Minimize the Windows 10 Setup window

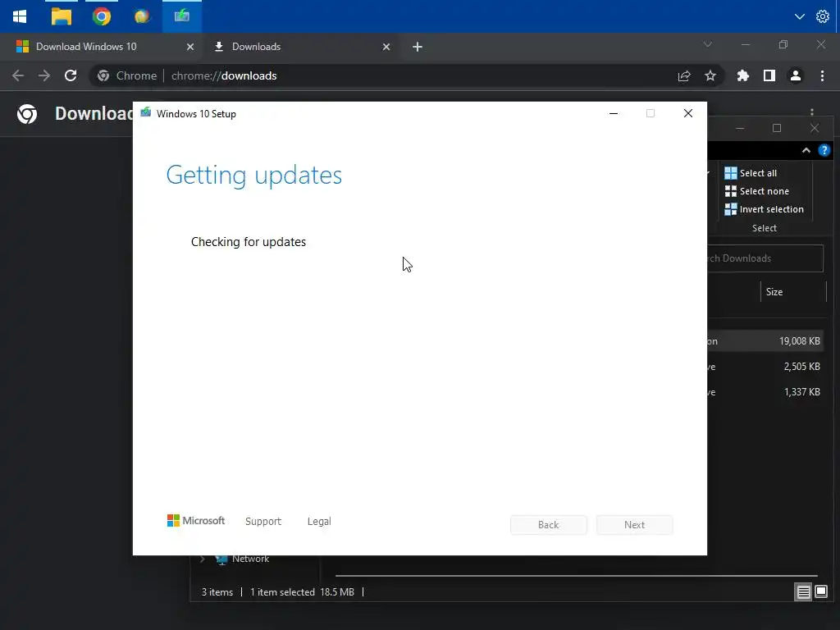(x=614, y=113)
